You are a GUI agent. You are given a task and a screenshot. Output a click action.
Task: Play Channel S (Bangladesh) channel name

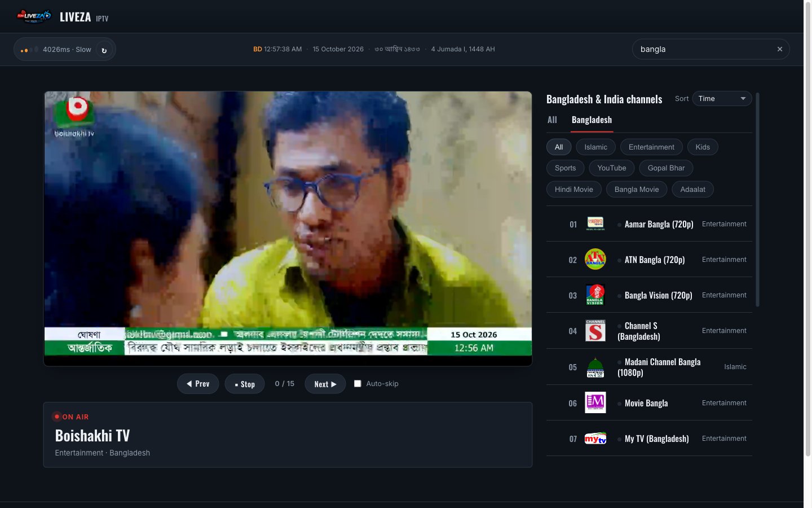[639, 331]
